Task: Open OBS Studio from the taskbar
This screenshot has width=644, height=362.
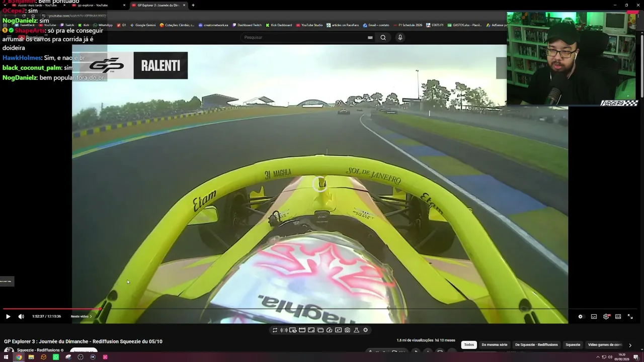Action: 80,357
